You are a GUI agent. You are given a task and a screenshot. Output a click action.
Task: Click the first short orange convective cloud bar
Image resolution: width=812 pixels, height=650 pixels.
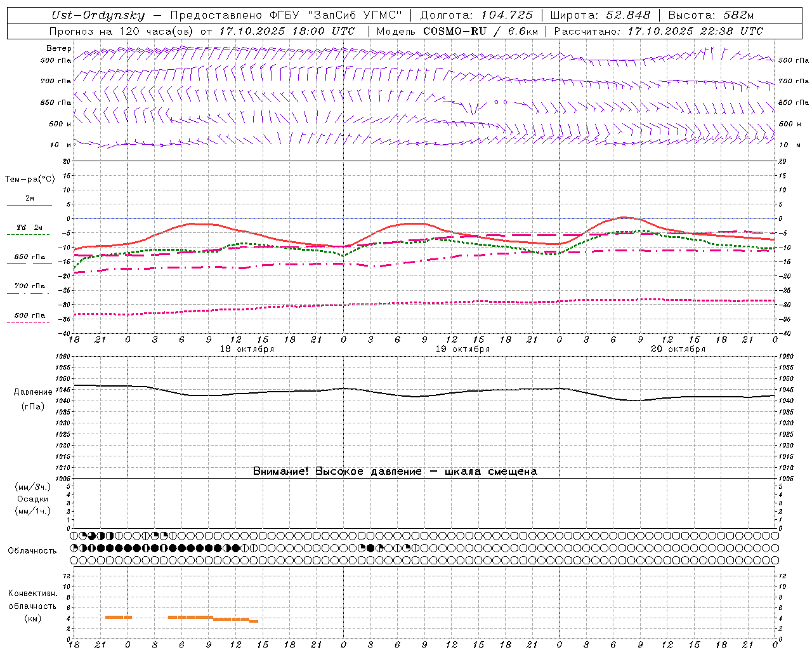(119, 617)
